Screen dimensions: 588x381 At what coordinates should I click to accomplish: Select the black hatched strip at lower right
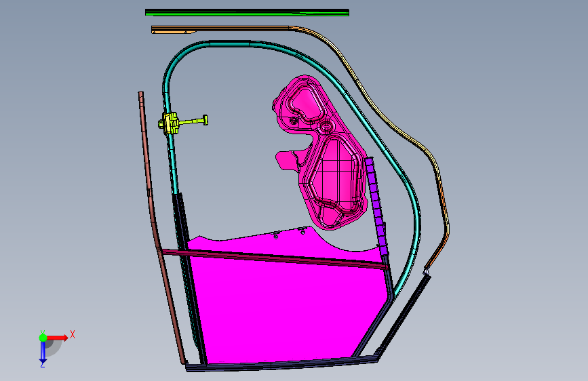point(403,316)
